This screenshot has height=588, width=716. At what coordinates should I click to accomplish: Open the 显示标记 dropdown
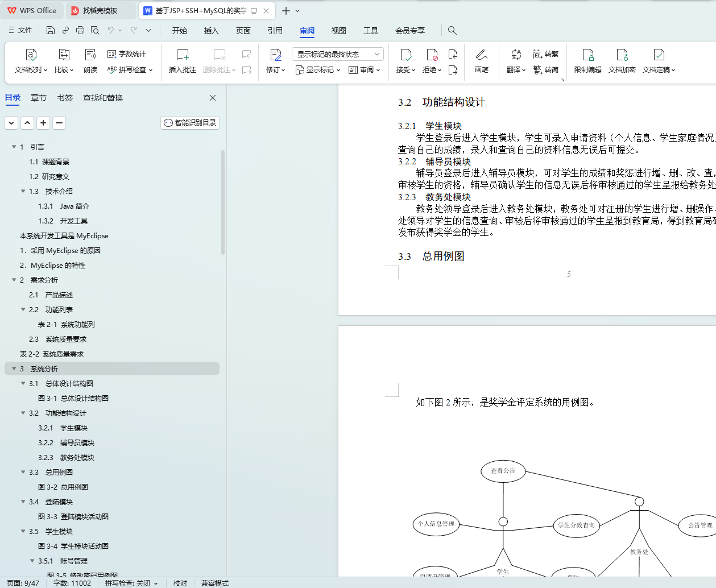[317, 70]
